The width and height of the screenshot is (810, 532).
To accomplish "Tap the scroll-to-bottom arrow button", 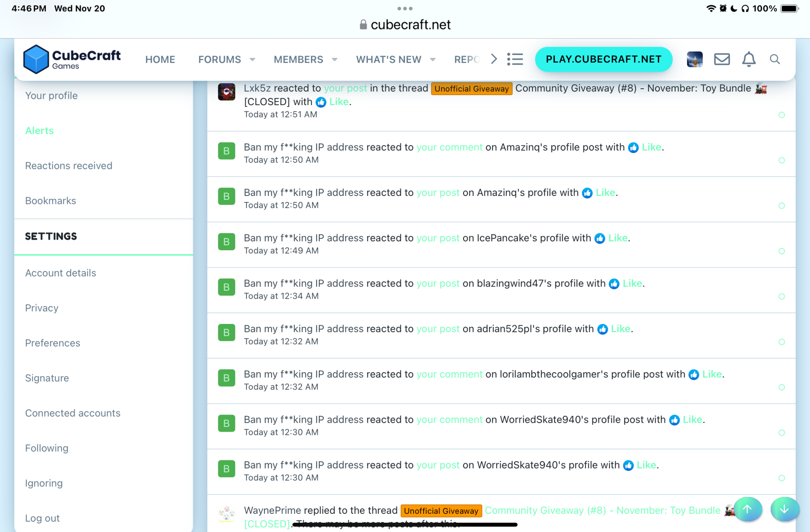I will (784, 509).
